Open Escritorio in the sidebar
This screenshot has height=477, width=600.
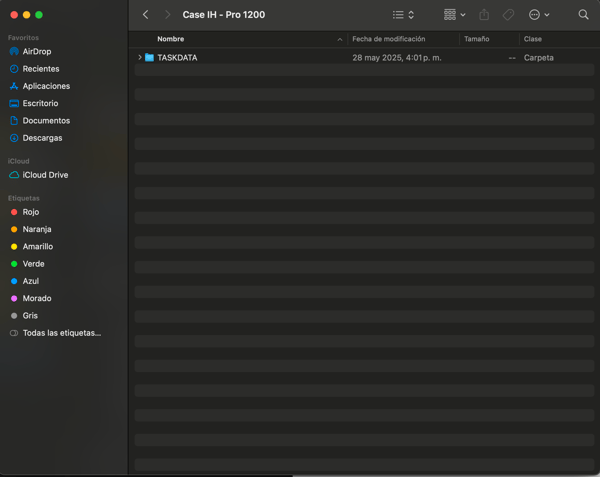[x=40, y=103]
